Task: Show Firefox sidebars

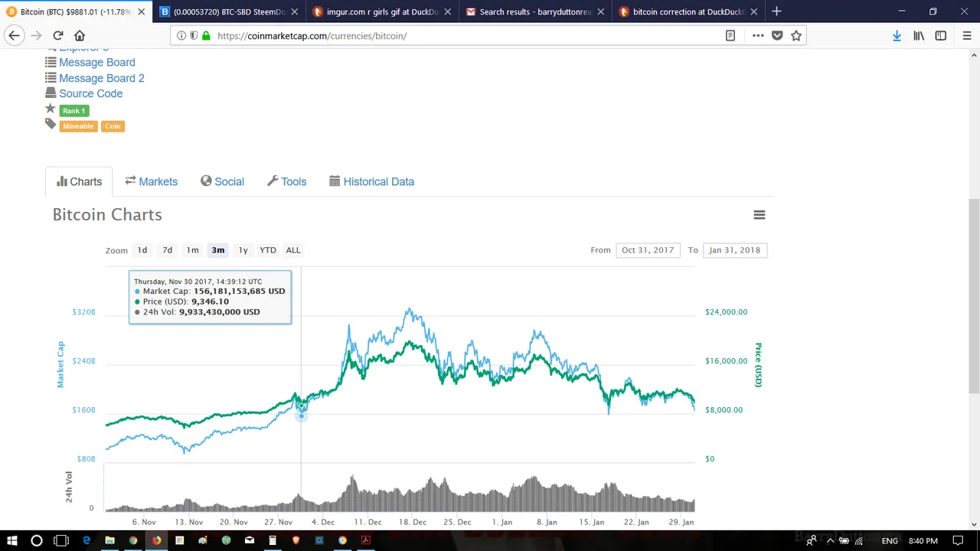Action: coord(941,35)
